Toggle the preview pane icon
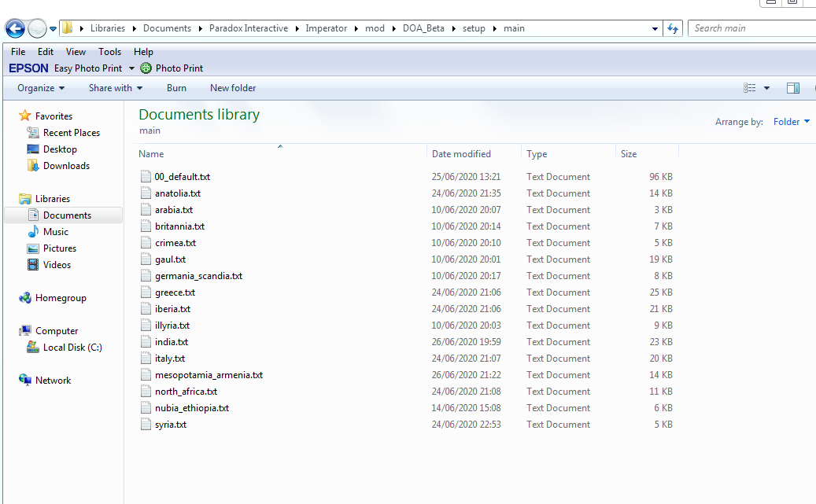This screenshot has height=504, width=816. pyautogui.click(x=793, y=88)
